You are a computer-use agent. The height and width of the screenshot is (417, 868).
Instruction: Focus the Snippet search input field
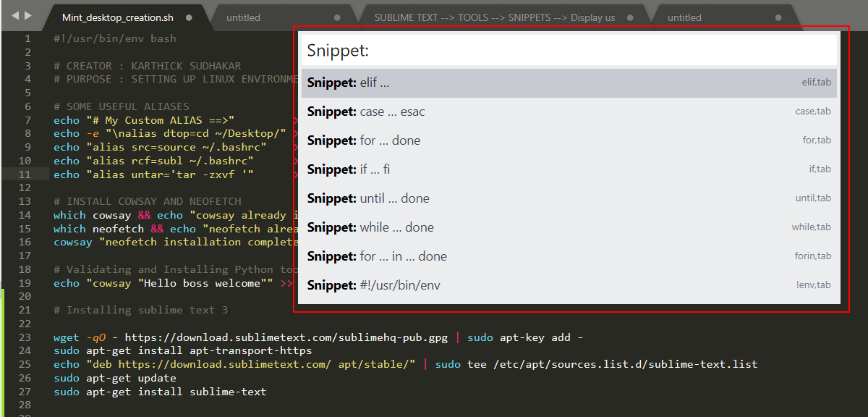coord(569,51)
